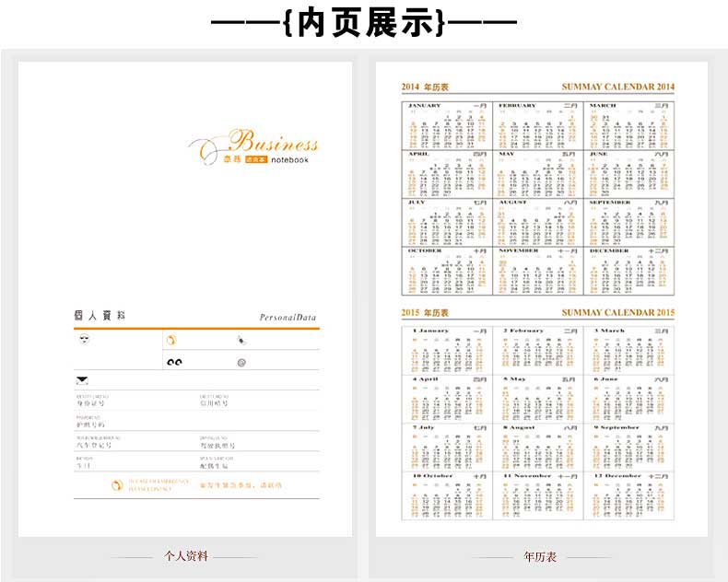The width and height of the screenshot is (728, 582).
Task: Select the 个人资料 caption below left page
Action: tap(186, 556)
